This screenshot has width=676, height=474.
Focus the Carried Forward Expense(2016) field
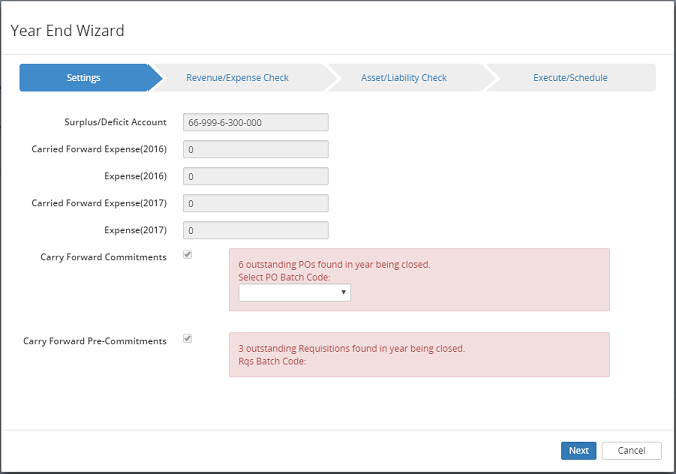[x=256, y=149]
